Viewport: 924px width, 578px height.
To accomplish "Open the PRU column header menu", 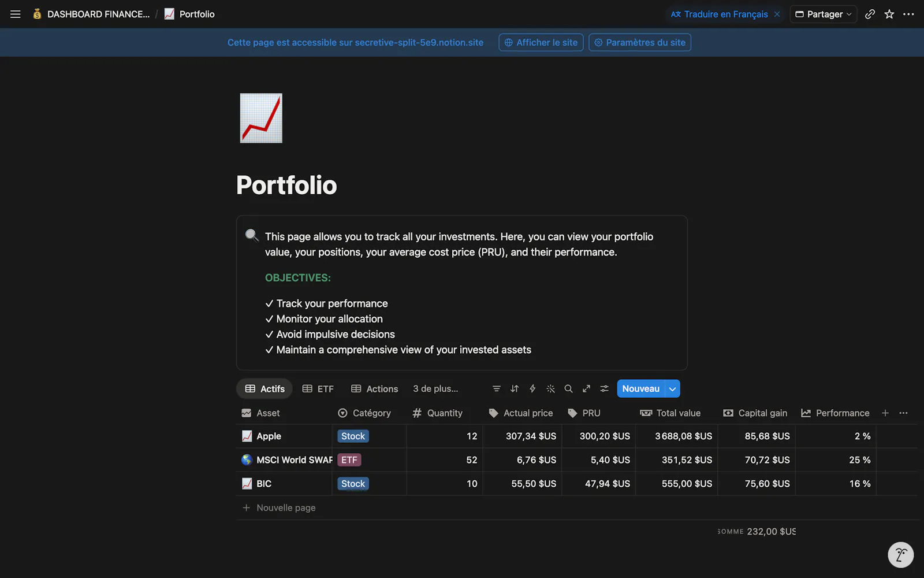I will pos(598,413).
